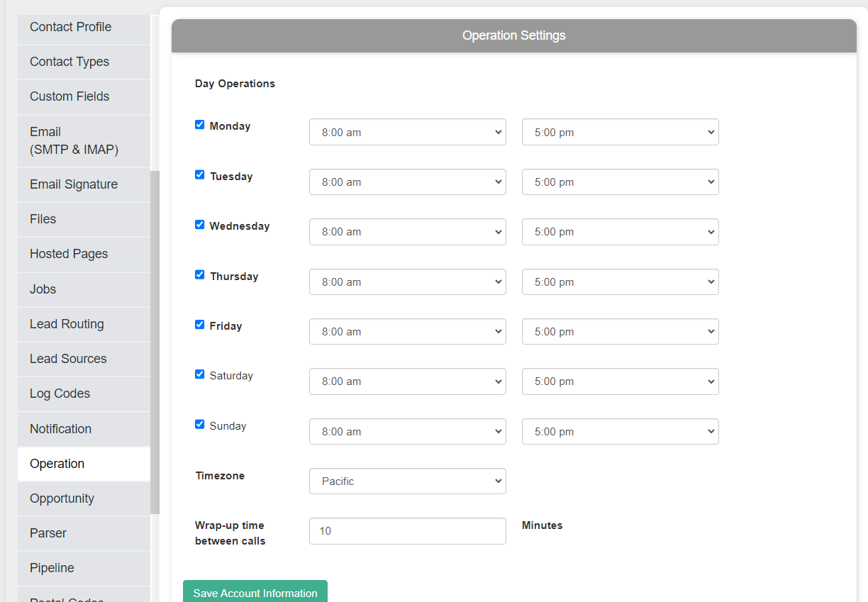
Task: Open Sunday start time dropdown
Action: pyautogui.click(x=408, y=432)
